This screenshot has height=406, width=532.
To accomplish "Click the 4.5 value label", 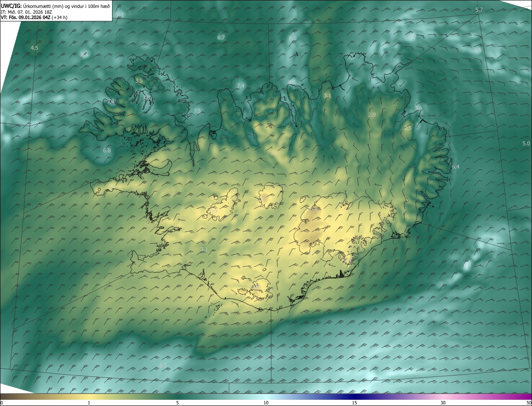I will (34, 48).
